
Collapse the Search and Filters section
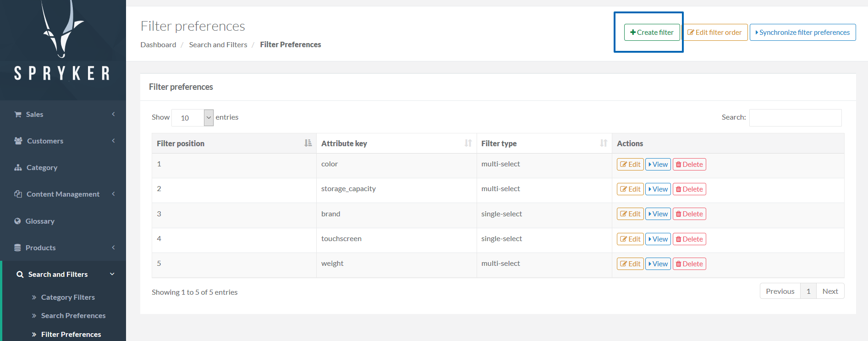(x=112, y=274)
